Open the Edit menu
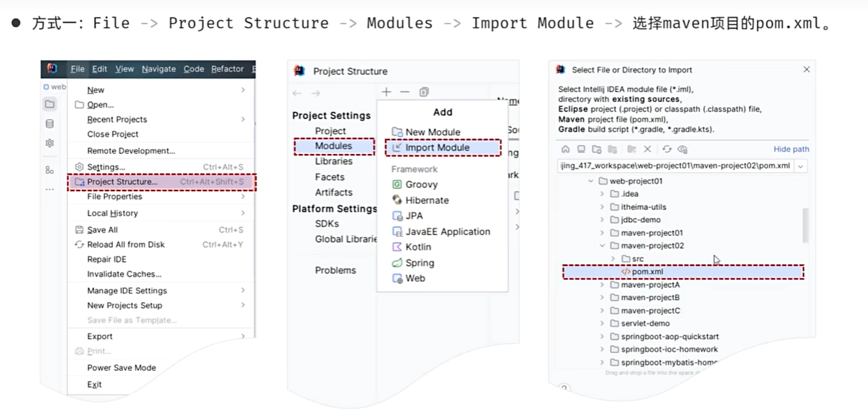Viewport: 868px width, 412px height. 99,69
